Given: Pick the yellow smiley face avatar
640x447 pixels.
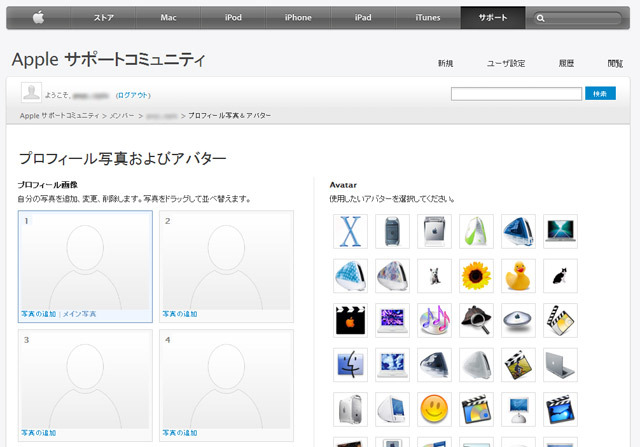Looking at the screenshot, I should [x=434, y=409].
